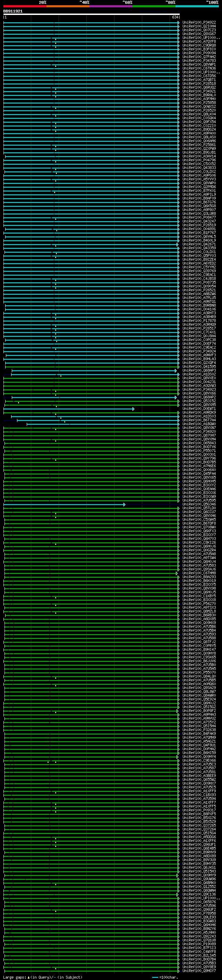Open hit label UniRef100_P26518
Screen dimensions: 222x980
coord(199,83)
